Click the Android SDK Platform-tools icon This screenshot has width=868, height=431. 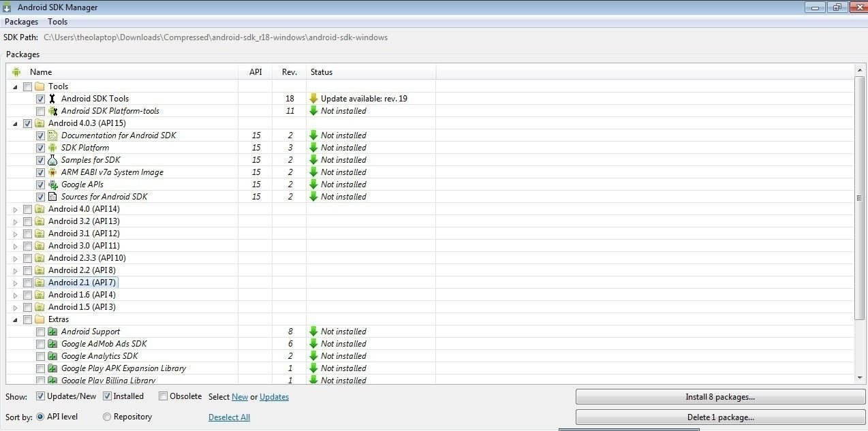(x=52, y=111)
